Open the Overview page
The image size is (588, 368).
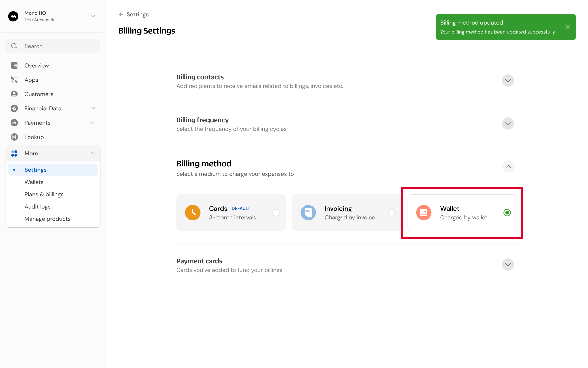[x=37, y=65]
